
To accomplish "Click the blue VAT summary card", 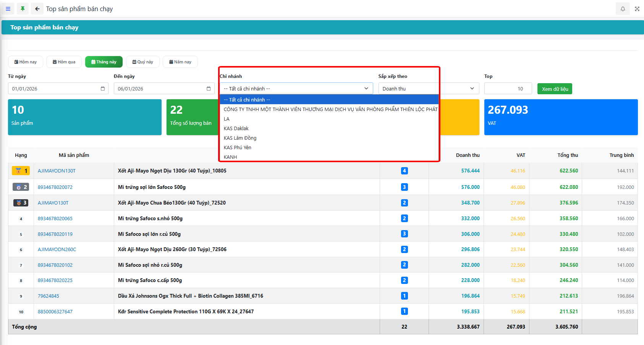I will click(561, 117).
